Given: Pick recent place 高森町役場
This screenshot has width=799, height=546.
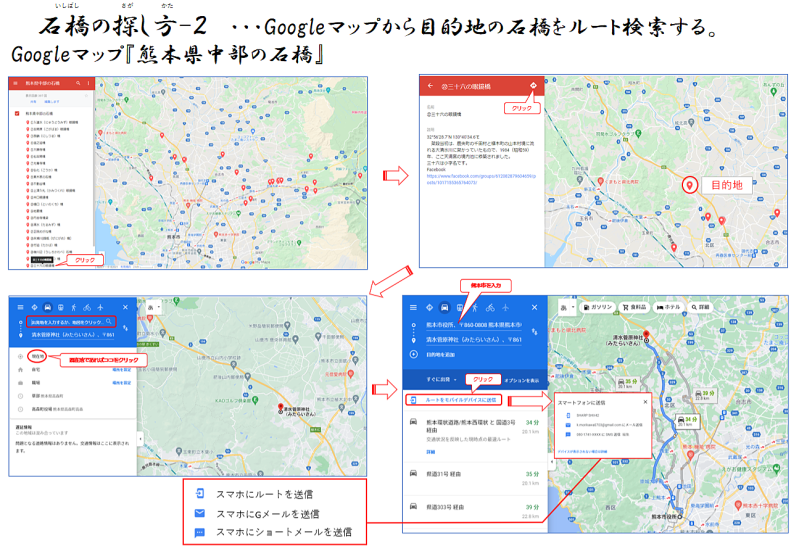Looking at the screenshot, I should click(73, 409).
